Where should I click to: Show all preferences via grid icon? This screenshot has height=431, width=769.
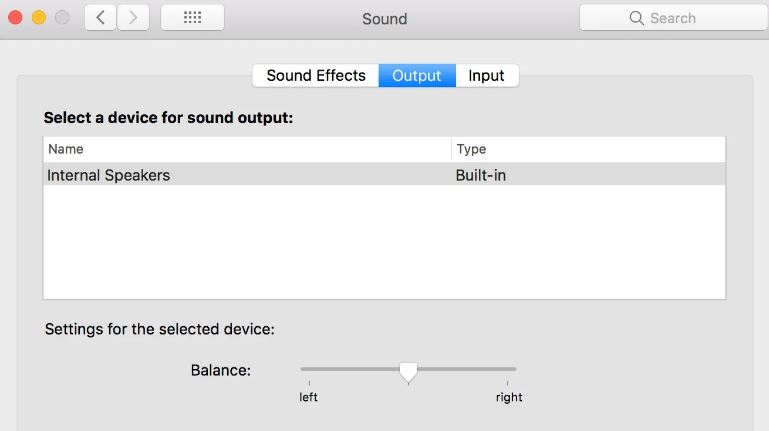tap(192, 18)
